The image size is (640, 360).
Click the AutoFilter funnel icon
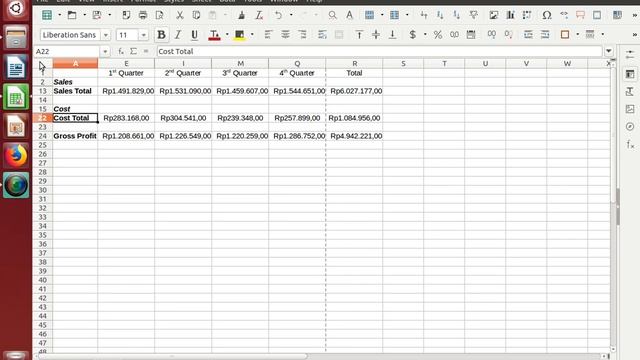click(x=473, y=15)
